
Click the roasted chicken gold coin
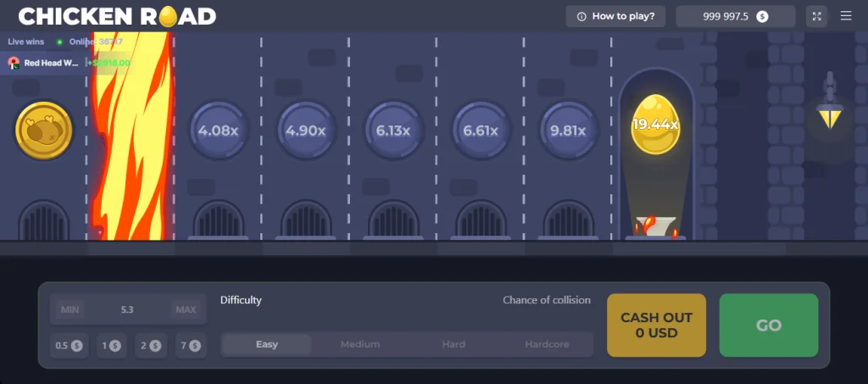tap(44, 131)
